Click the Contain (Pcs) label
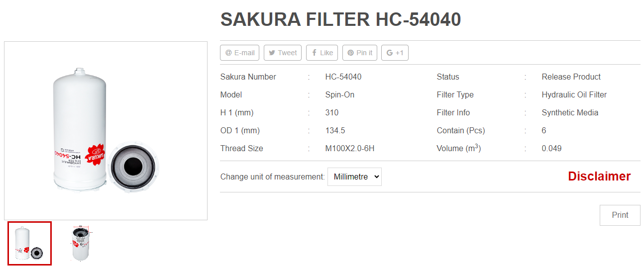Image resolution: width=644 pixels, height=267 pixels. (x=460, y=131)
